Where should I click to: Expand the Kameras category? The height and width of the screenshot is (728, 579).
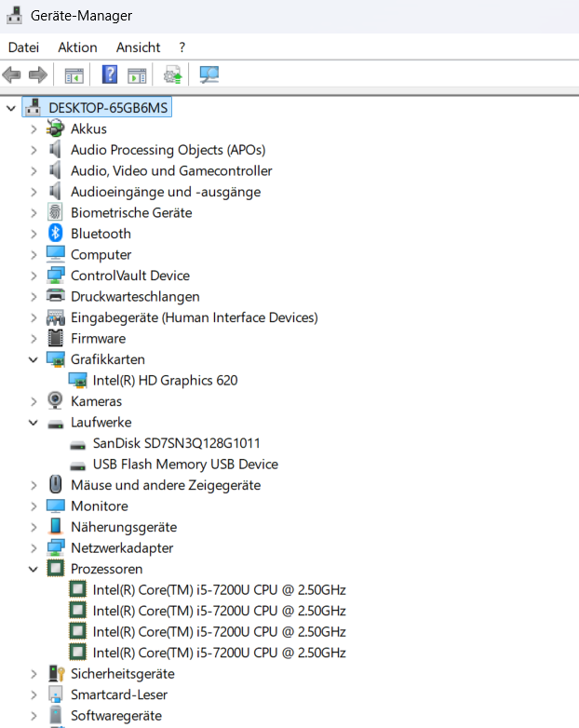[34, 401]
